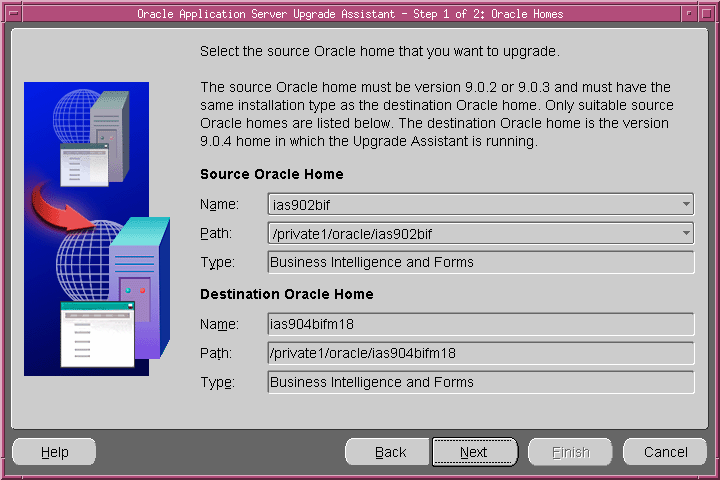Click the paragraph starting 'The source Oracle home must'

click(437, 114)
